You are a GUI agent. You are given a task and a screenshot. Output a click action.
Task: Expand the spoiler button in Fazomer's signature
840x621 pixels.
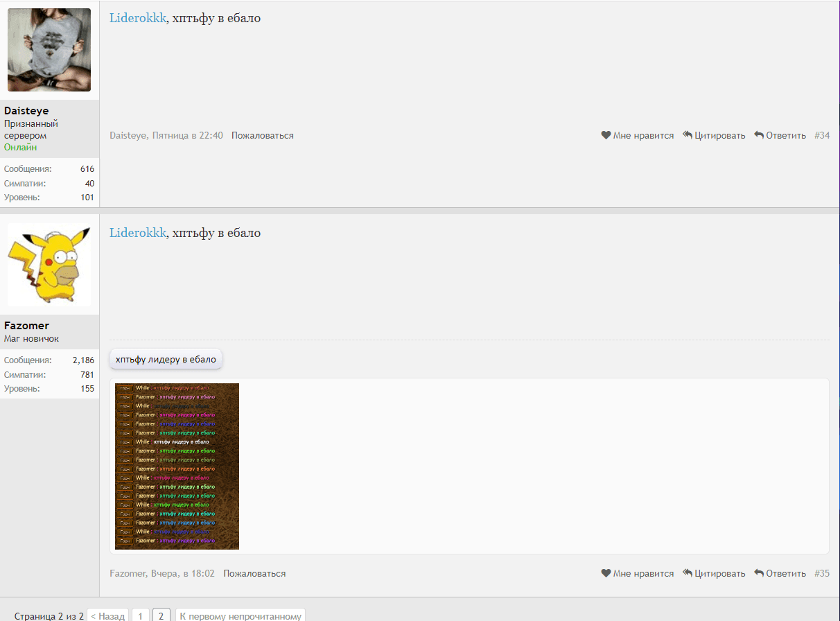click(166, 359)
